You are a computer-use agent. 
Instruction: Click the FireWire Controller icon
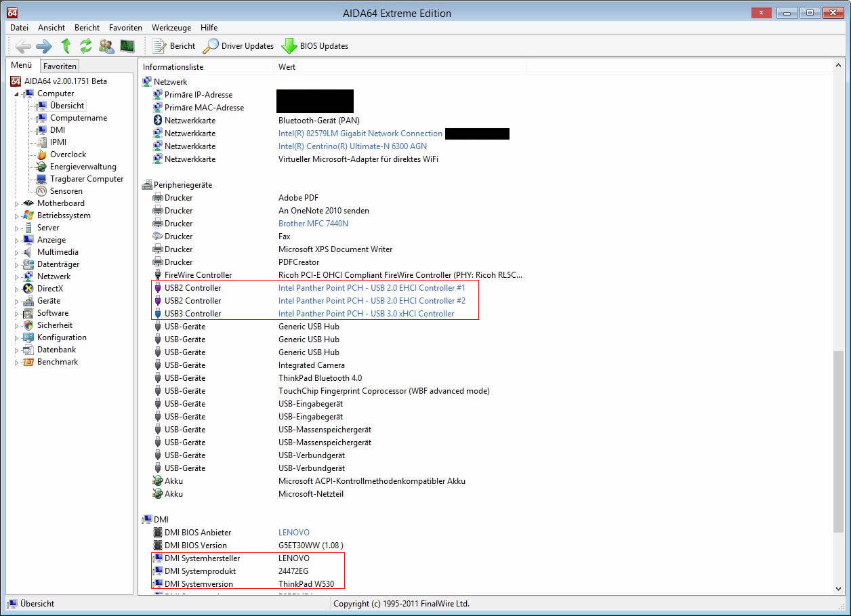tap(158, 275)
